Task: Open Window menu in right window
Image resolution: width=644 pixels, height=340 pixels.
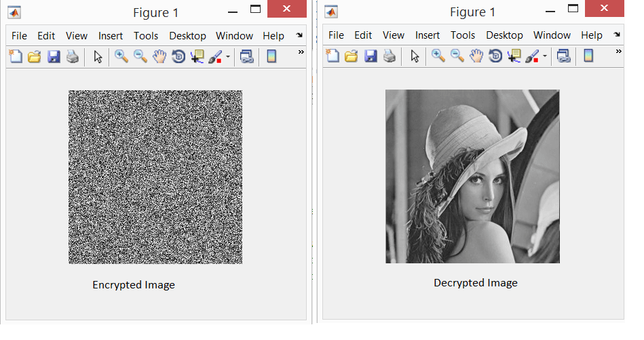Action: [552, 35]
